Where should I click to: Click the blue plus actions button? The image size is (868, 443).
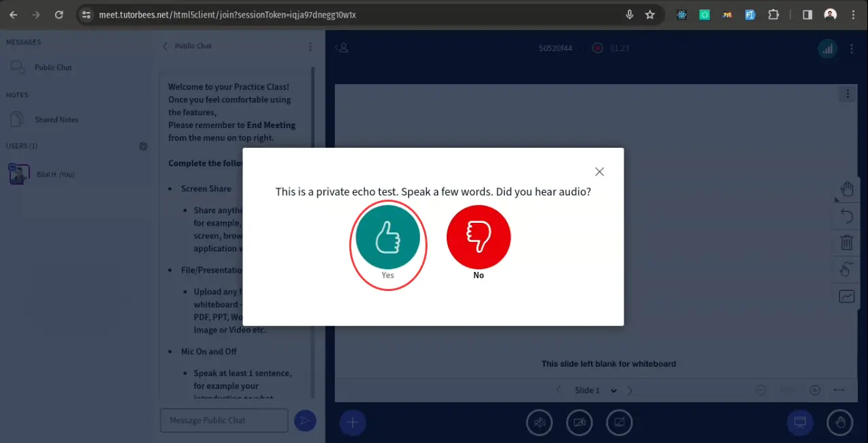point(353,423)
